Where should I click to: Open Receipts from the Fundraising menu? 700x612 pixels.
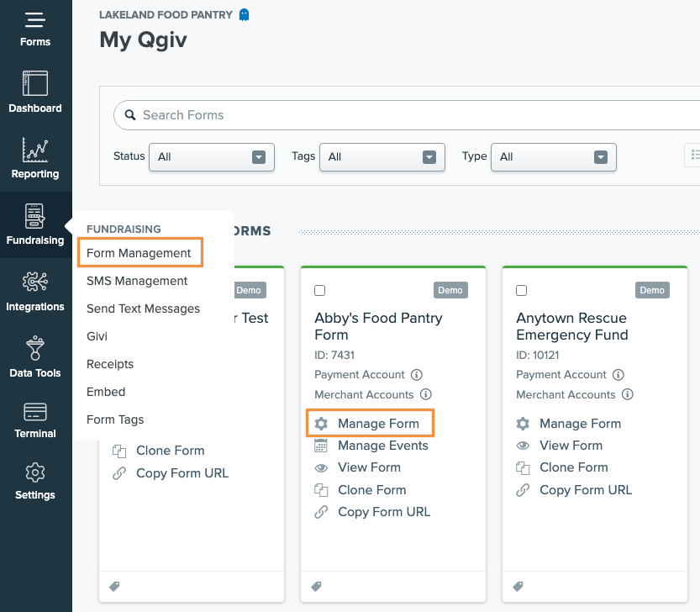(x=110, y=364)
